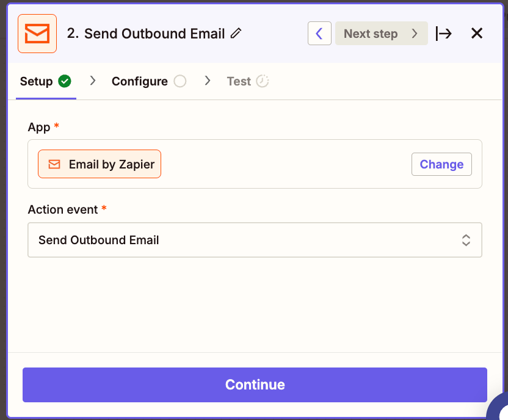508x420 pixels.
Task: Click the clock icon beside Test
Action: [x=263, y=81]
